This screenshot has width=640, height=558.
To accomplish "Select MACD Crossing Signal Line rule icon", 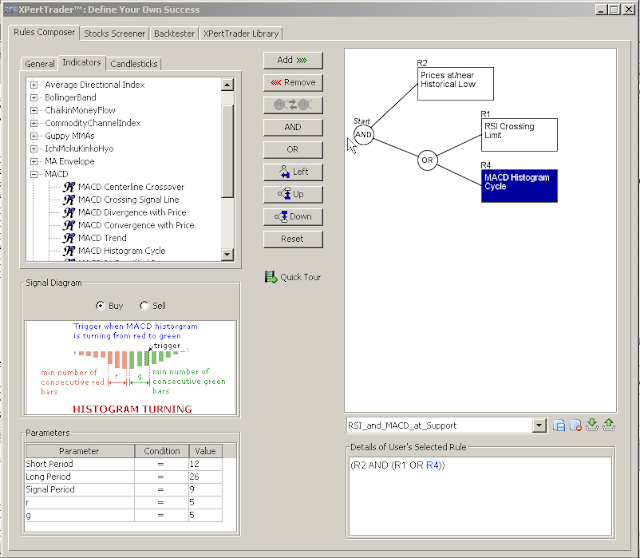I will tap(69, 200).
